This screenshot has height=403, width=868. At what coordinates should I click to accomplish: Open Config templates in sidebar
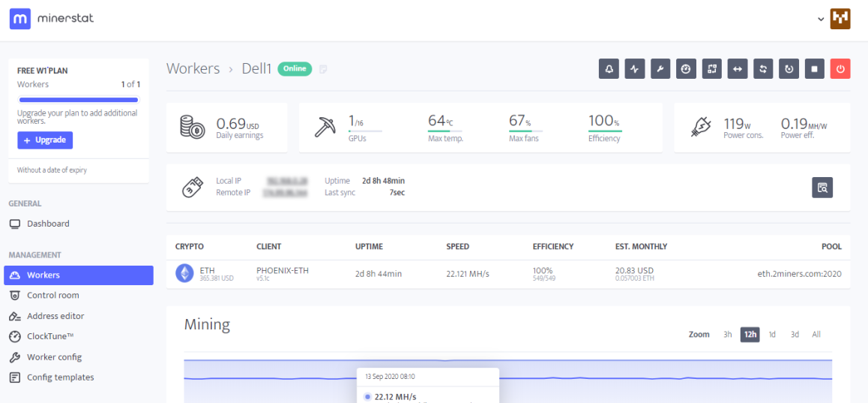tap(60, 377)
